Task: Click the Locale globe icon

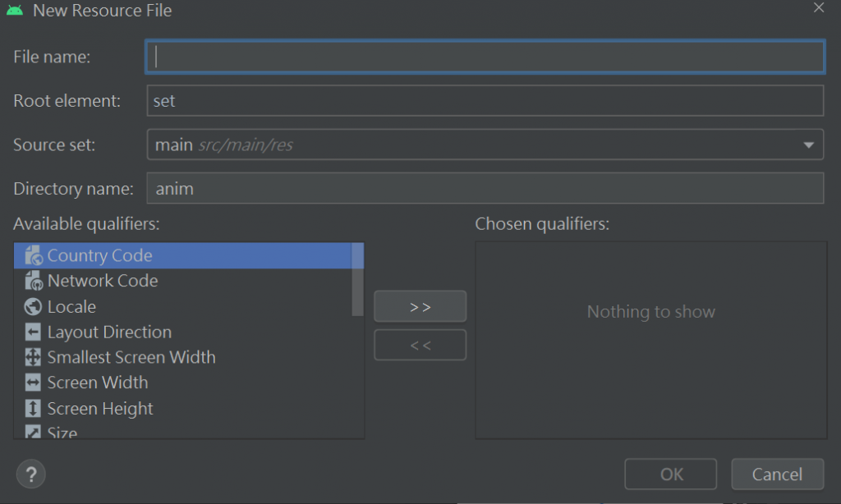Action: point(33,307)
